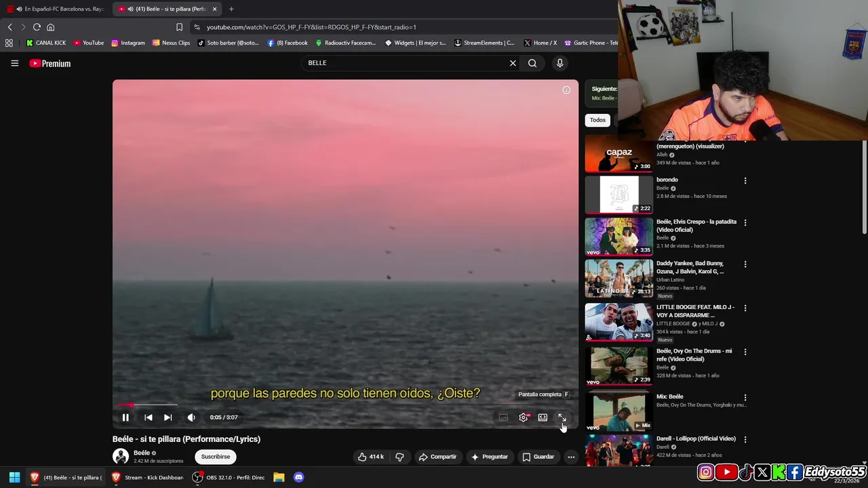Click the youtube.com address bar URL
The image size is (868, 488).
(311, 27)
